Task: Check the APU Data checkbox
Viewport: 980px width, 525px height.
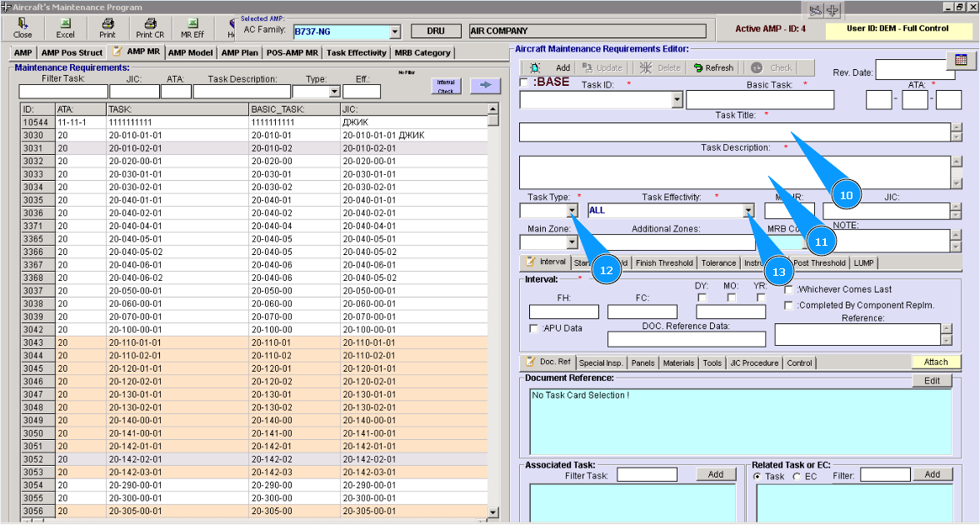Action: click(534, 328)
